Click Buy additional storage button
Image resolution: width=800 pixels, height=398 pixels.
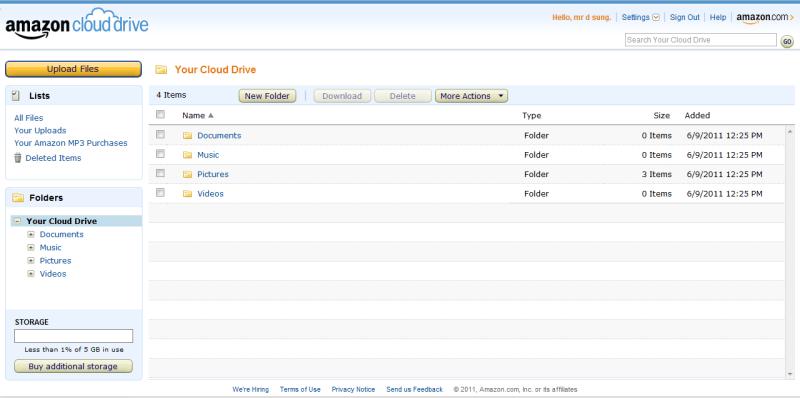(73, 366)
